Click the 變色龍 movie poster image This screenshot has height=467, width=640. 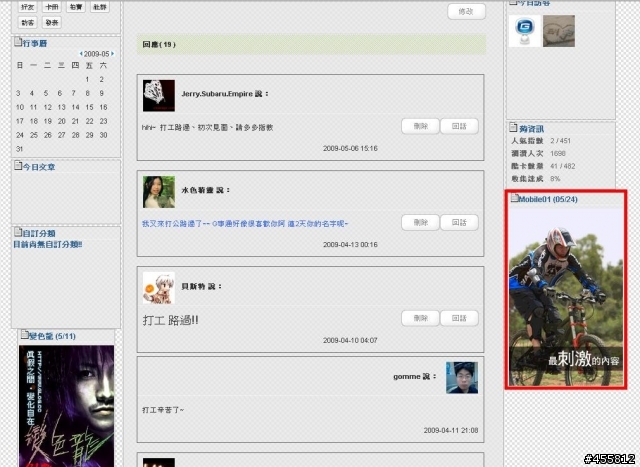[67, 406]
